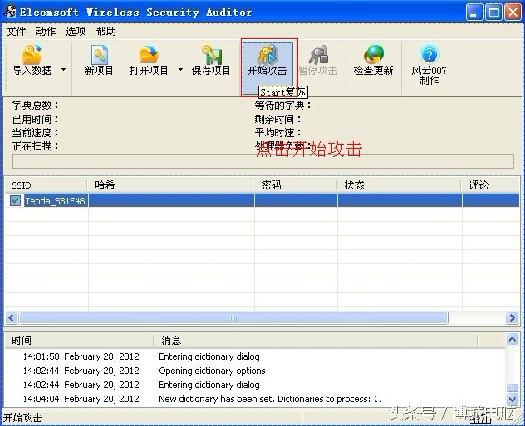The width and height of the screenshot is (525, 426).
Task: Sort by the Status (状态) column header
Action: 399,185
